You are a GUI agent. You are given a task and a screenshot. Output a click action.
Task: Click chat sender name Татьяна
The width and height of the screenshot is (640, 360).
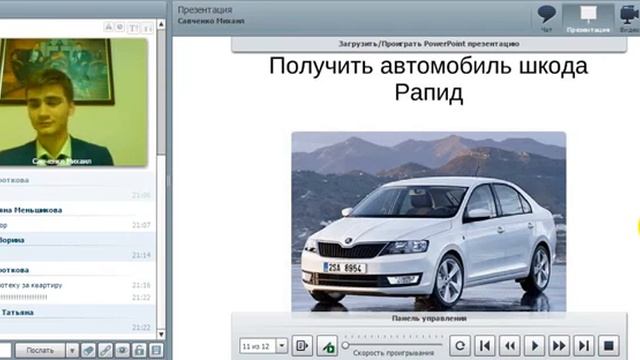(x=17, y=312)
